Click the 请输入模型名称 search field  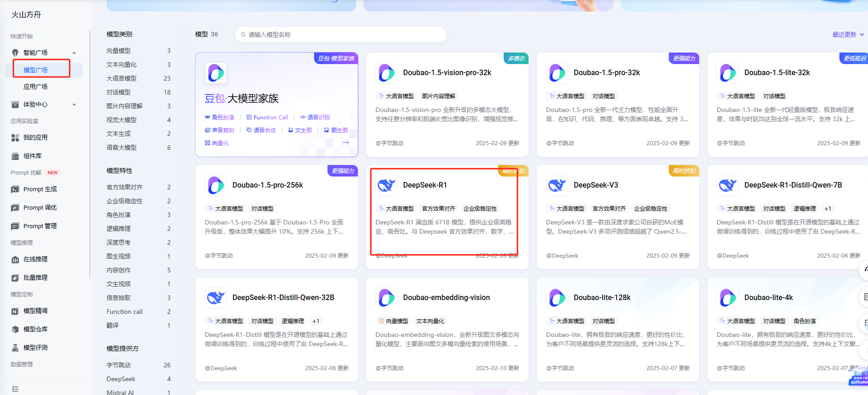click(x=341, y=35)
